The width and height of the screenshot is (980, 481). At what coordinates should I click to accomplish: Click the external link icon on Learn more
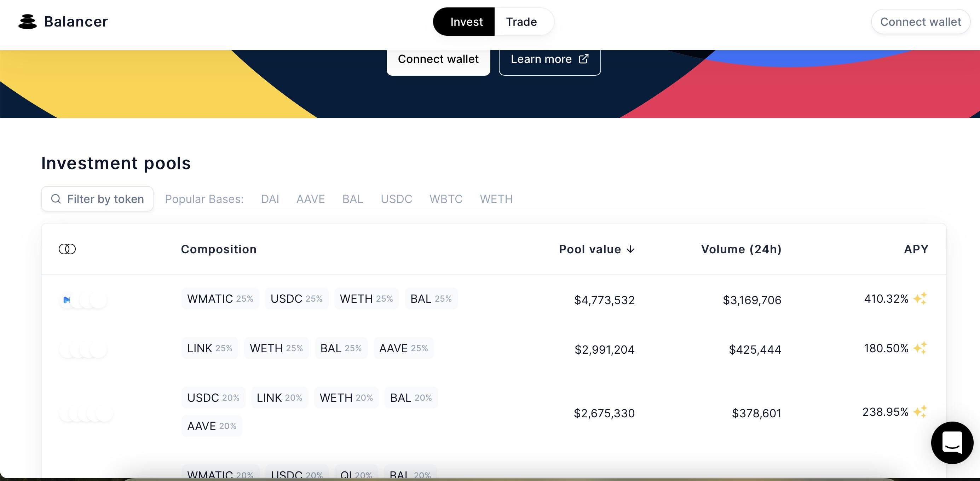click(584, 59)
